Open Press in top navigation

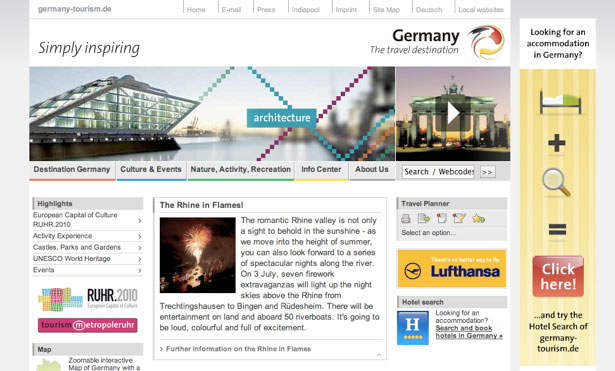[x=266, y=10]
